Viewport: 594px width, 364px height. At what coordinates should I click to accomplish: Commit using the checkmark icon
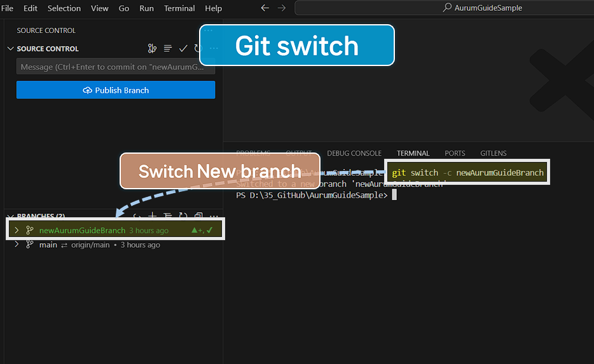183,48
